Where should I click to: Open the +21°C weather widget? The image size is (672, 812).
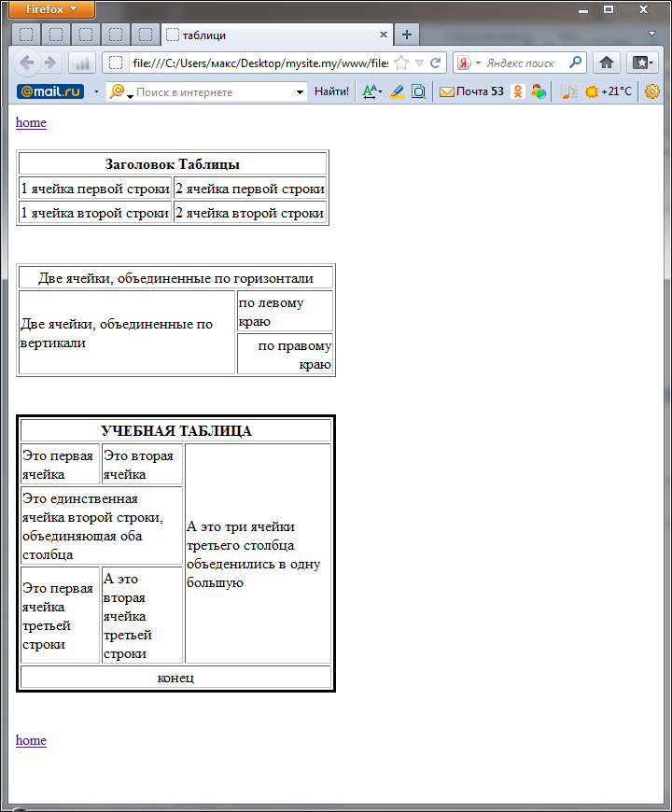(609, 91)
